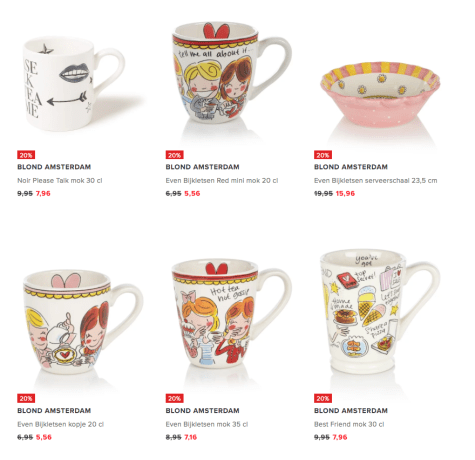
Task: Click the Even Bijkletsen kopje 20 cl title
Action: (60, 424)
